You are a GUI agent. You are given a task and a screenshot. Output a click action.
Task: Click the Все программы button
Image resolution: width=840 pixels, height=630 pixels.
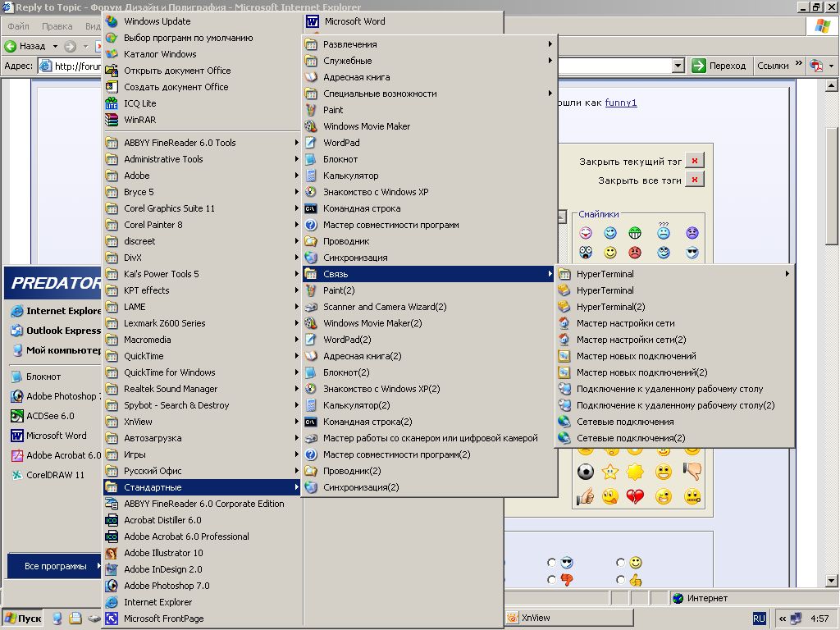pos(55,566)
